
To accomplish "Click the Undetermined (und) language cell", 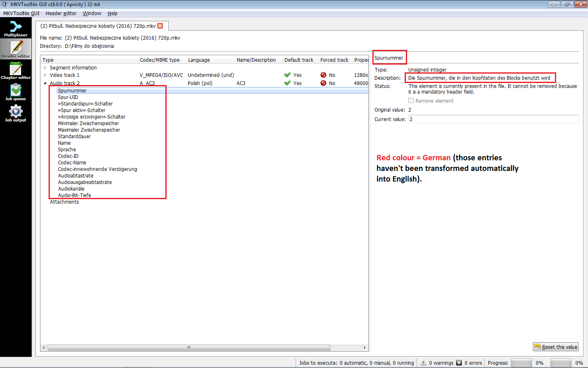I will (211, 75).
